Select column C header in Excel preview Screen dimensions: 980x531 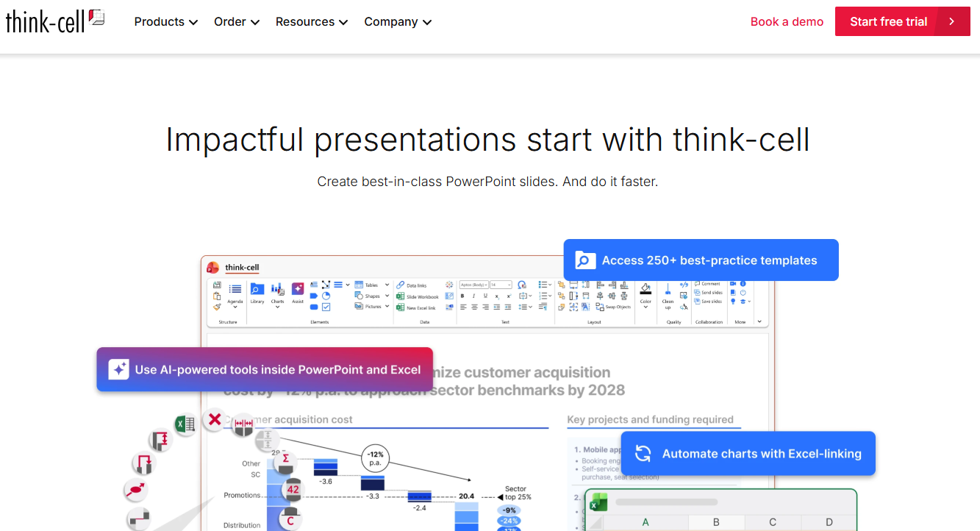tap(773, 522)
